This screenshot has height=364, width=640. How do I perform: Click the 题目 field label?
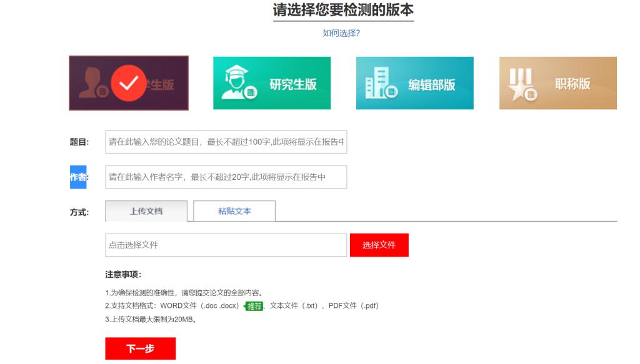79,142
